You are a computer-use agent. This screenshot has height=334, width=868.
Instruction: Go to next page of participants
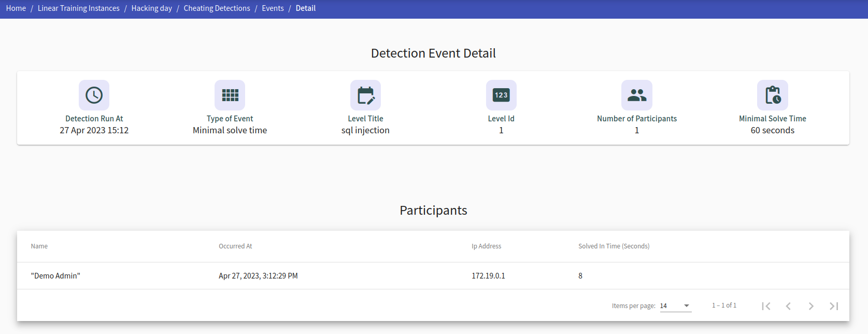point(811,306)
